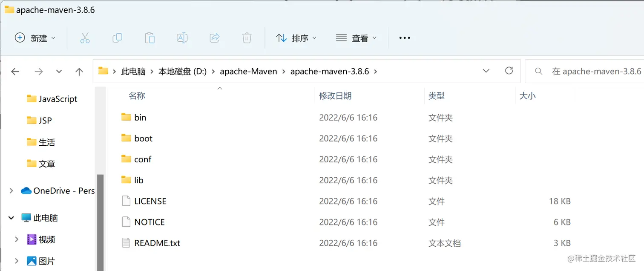Sort by 修改日期 column header

335,96
